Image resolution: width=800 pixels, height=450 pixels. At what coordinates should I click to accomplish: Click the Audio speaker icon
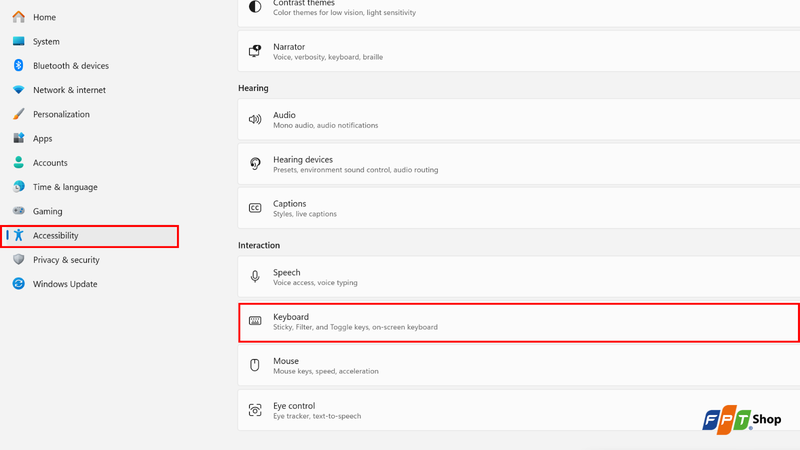coord(255,119)
